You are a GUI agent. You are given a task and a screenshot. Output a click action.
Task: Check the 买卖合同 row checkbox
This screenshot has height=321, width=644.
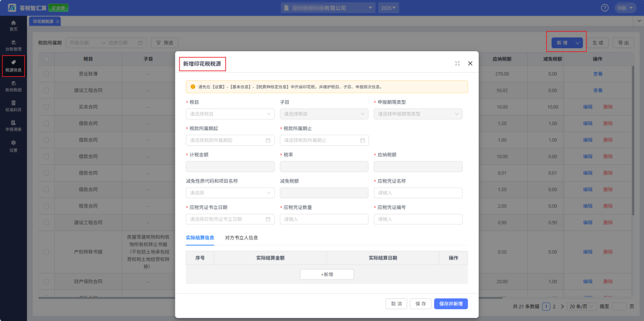click(x=46, y=107)
